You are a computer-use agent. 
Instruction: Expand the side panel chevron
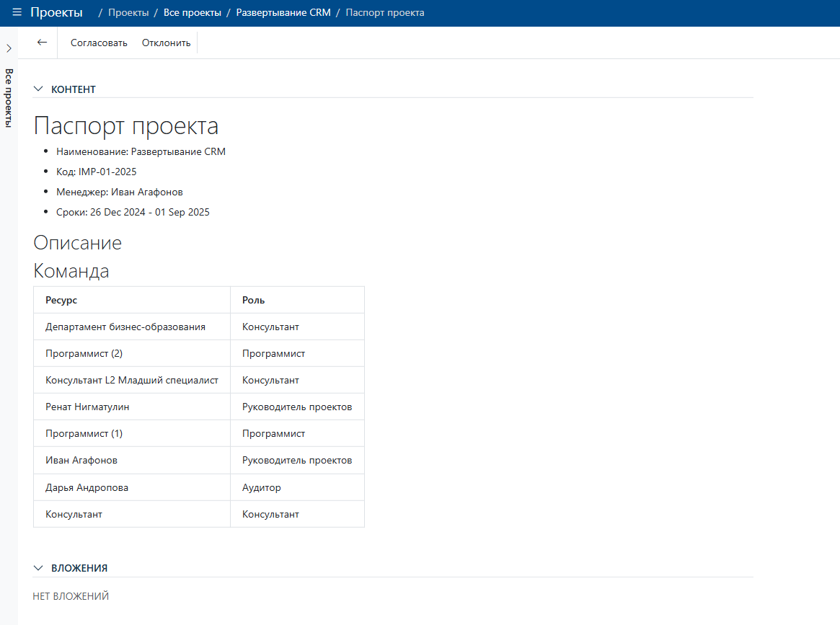(x=9, y=48)
